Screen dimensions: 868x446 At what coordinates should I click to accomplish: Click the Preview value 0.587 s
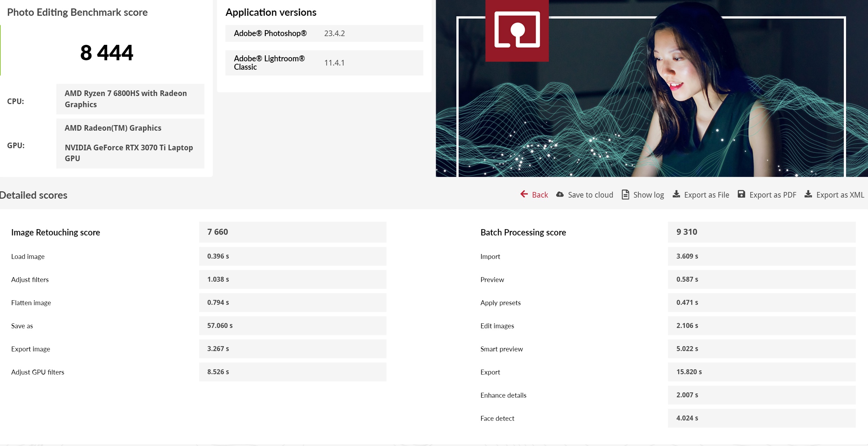click(x=762, y=279)
